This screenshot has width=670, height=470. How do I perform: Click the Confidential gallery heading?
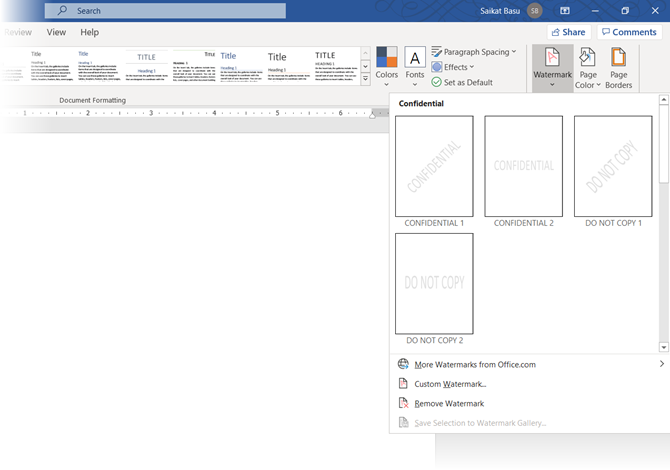[421, 103]
